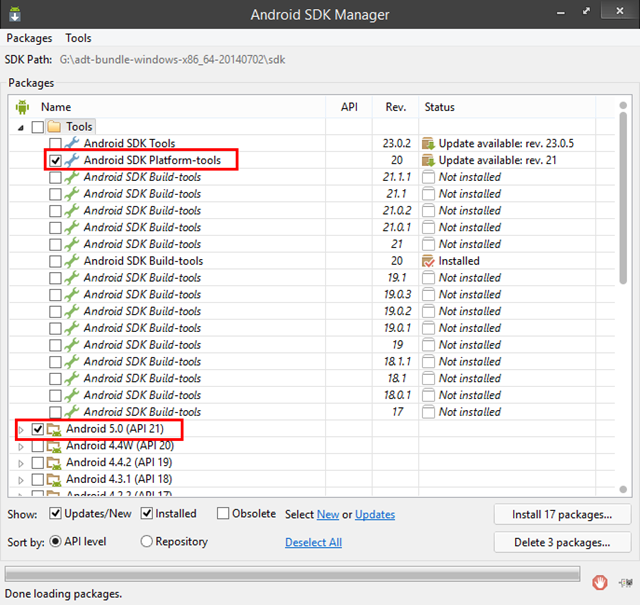
Task: Click the API column header
Action: click(349, 107)
